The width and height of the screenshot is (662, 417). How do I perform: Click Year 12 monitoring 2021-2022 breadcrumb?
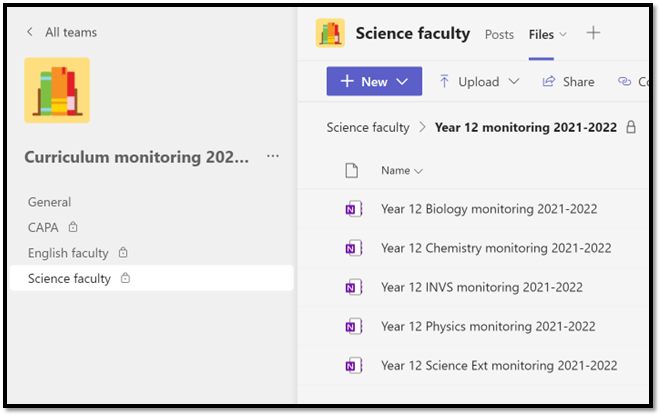pos(526,127)
